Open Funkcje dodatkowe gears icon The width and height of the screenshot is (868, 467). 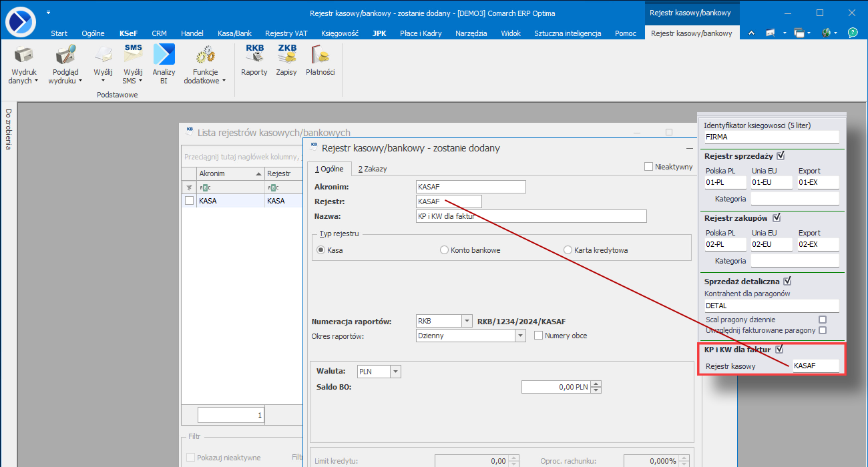(205, 55)
